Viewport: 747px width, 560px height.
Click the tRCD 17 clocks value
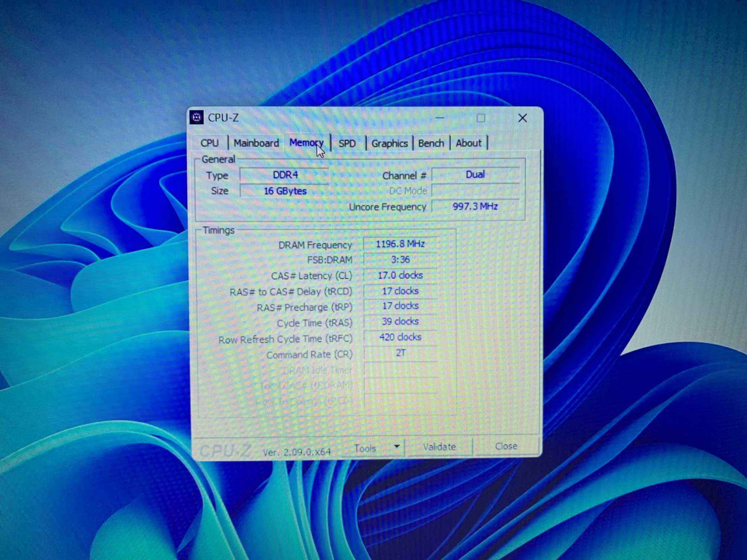pos(400,291)
